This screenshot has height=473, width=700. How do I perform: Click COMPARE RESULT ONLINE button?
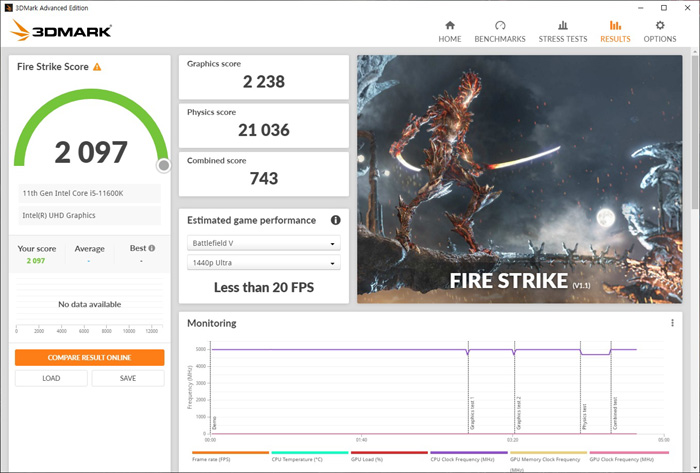click(x=90, y=357)
